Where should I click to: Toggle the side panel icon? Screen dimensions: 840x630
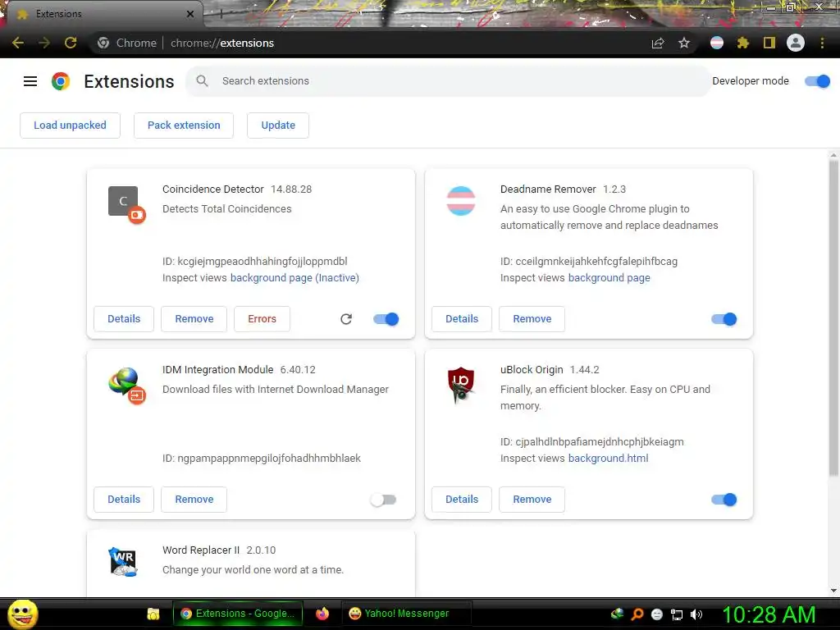769,43
